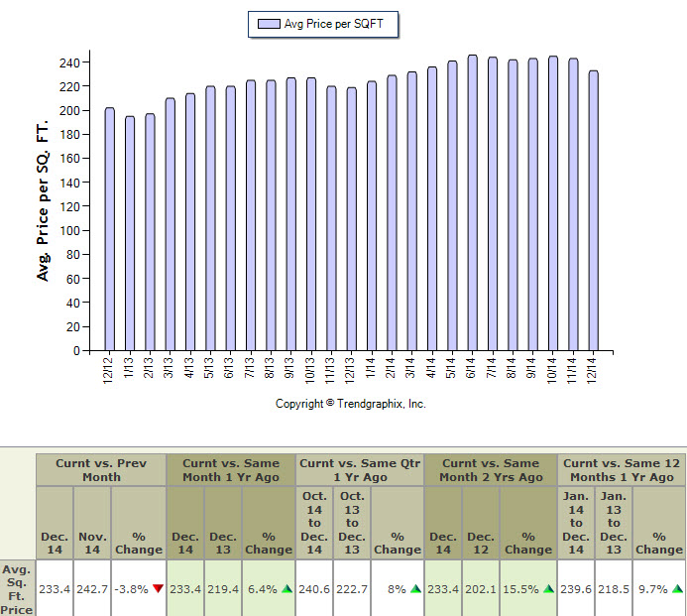Click the 9/14 x-axis label
The height and width of the screenshot is (616, 687).
531,368
